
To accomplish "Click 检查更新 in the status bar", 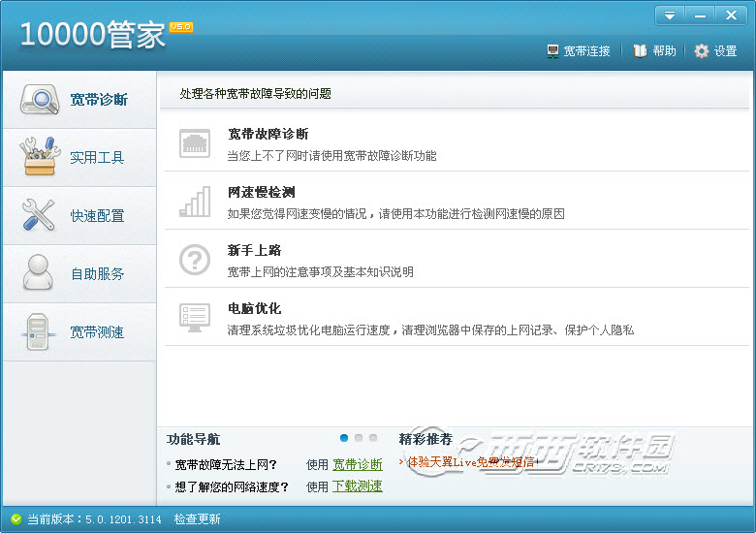I will tap(197, 519).
